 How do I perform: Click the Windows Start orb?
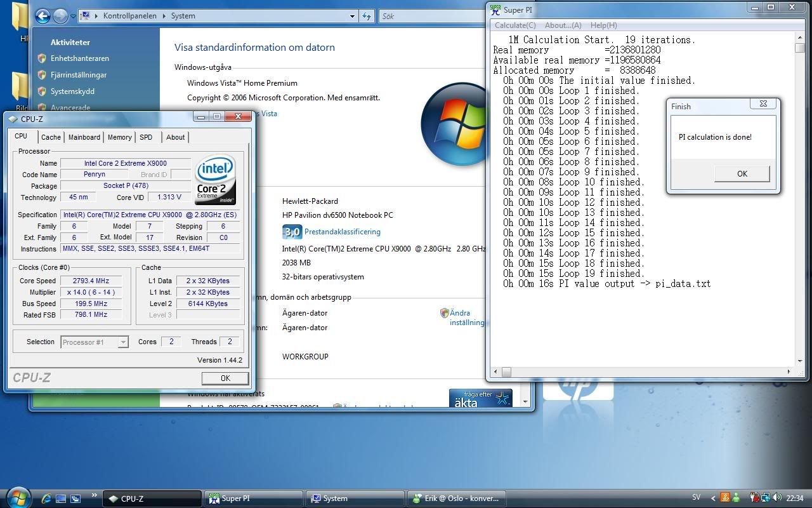18,497
